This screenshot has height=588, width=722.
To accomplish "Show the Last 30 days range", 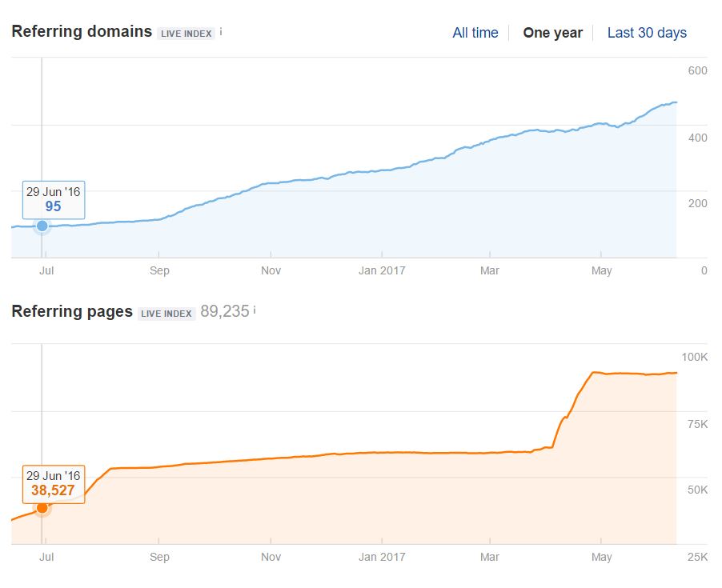I will (x=647, y=33).
